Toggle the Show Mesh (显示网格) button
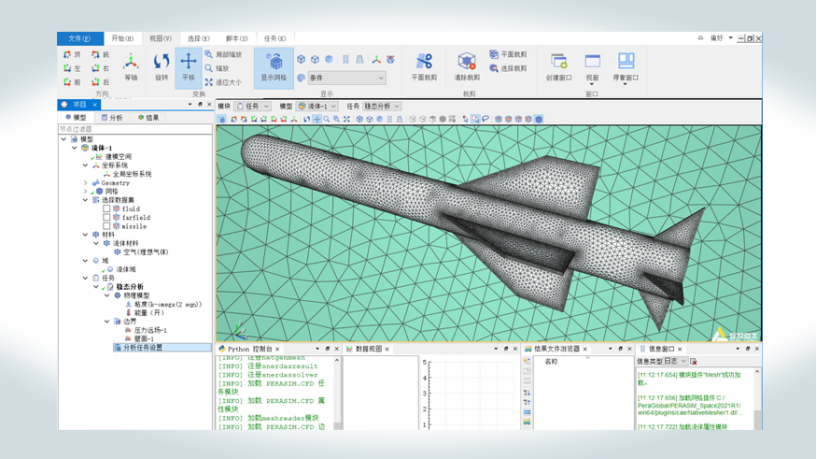817x459 pixels. tap(273, 65)
